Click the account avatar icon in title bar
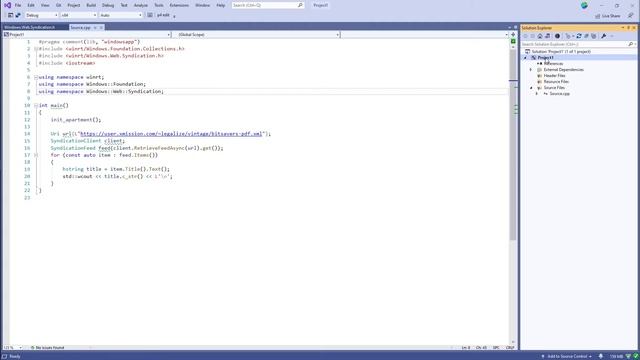Screen dimensions: 640x360 (584, 5)
